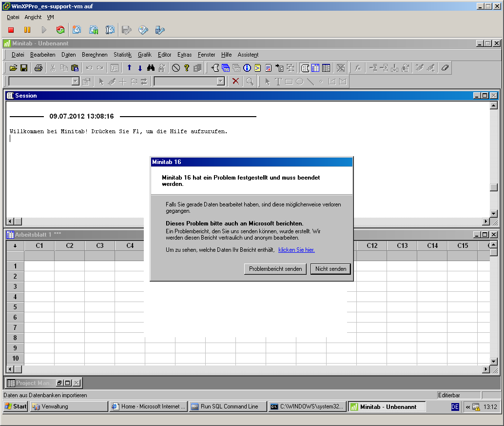Open the Grafik menu
Image resolution: width=504 pixels, height=426 pixels.
[x=145, y=55]
